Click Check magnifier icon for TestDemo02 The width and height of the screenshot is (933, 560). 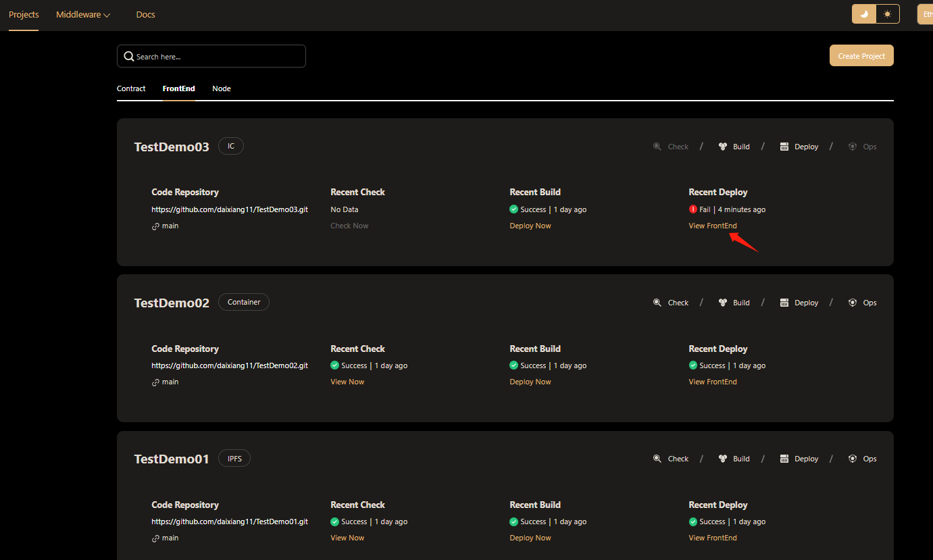click(x=657, y=303)
